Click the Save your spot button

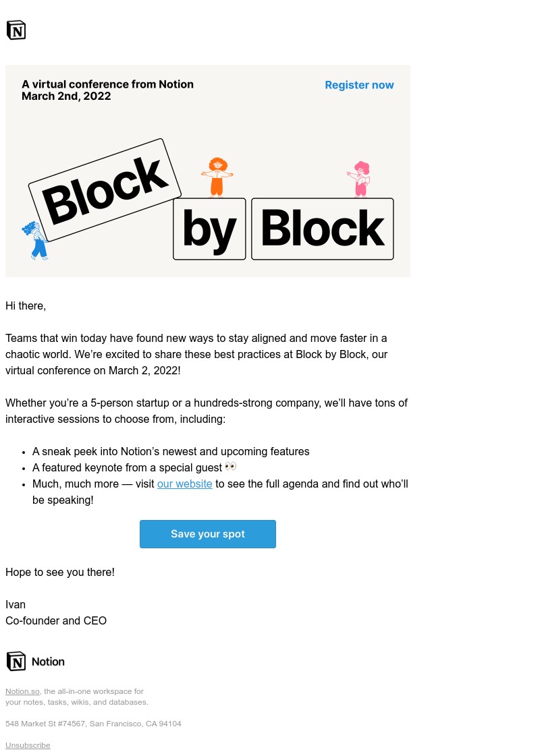click(207, 533)
